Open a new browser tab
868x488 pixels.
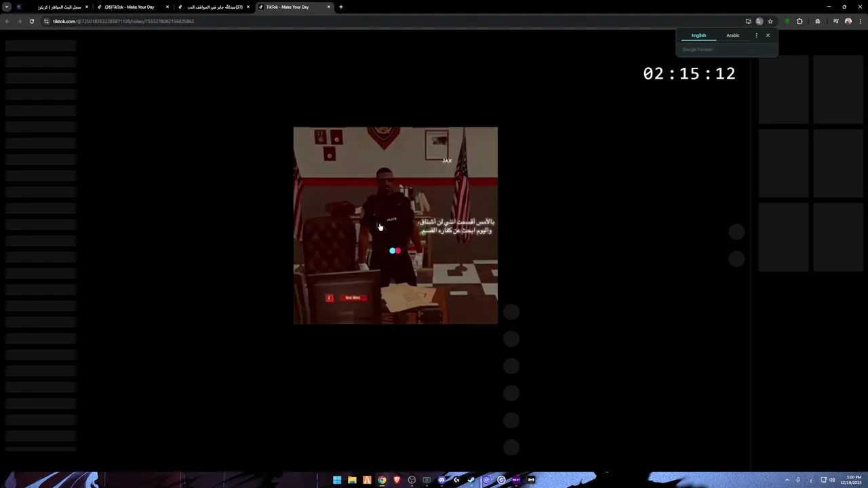pos(341,7)
